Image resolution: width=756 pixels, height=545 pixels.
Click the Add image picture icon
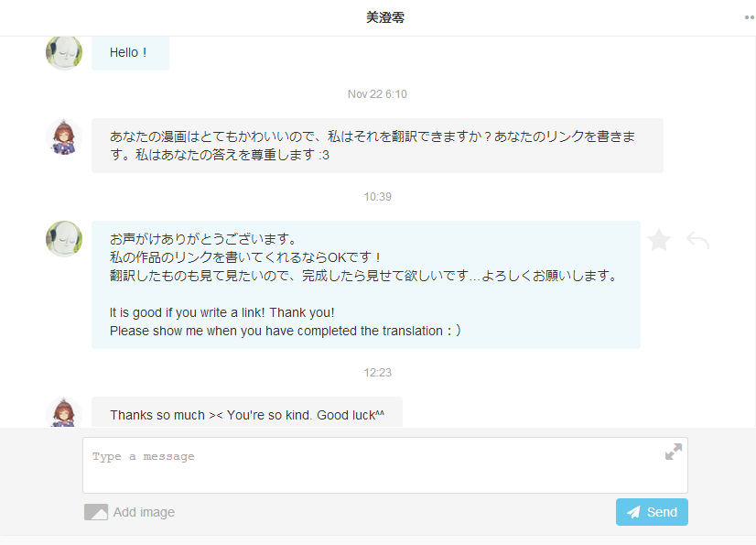pos(96,512)
